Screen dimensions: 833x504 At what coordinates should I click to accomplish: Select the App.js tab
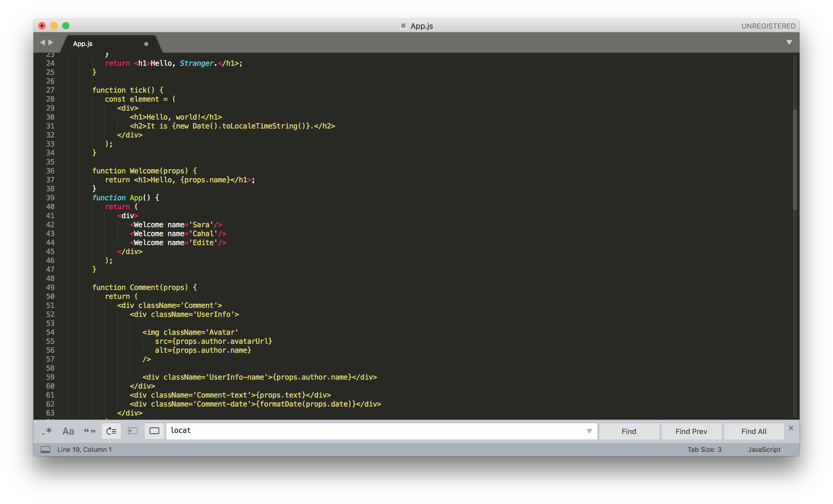[x=83, y=44]
